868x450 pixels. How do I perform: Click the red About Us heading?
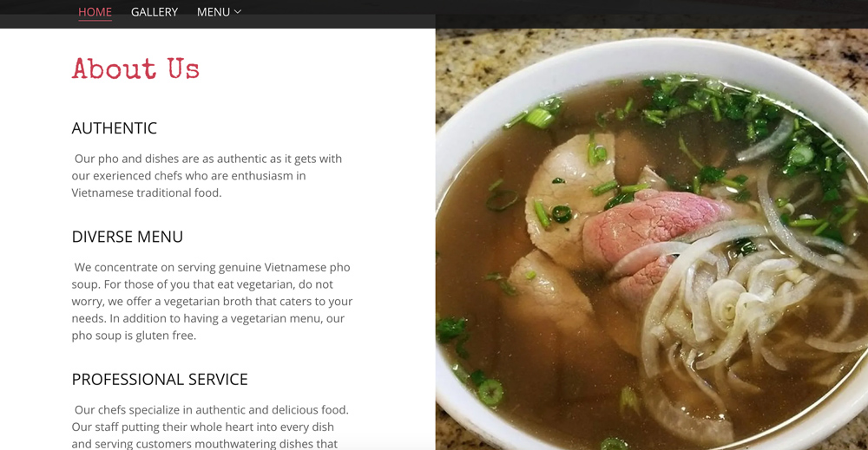click(x=135, y=69)
